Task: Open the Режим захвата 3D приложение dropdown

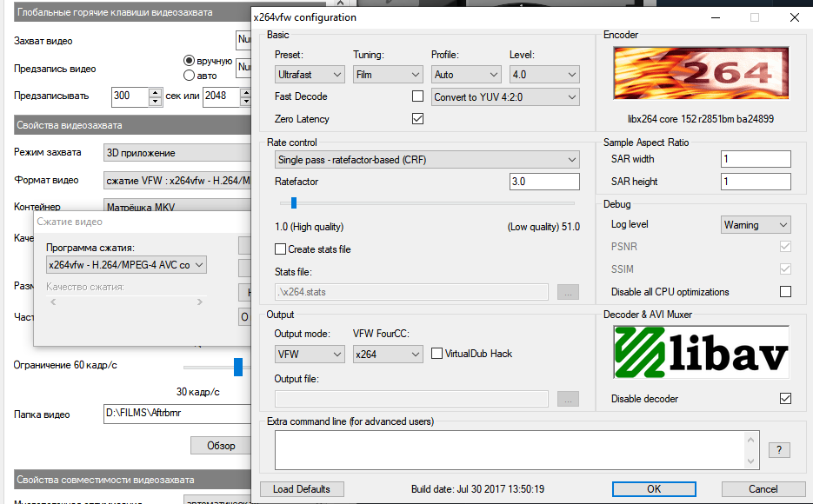Action: (177, 153)
